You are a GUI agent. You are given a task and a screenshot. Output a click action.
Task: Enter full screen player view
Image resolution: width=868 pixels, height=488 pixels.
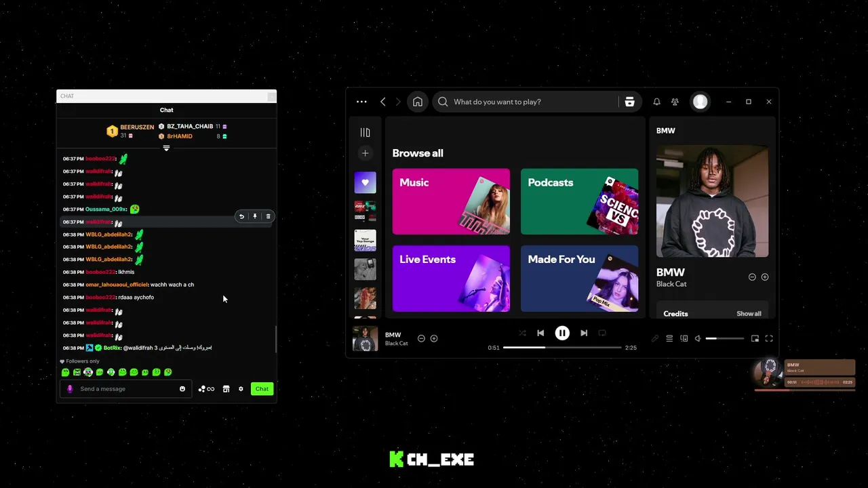pyautogui.click(x=769, y=338)
